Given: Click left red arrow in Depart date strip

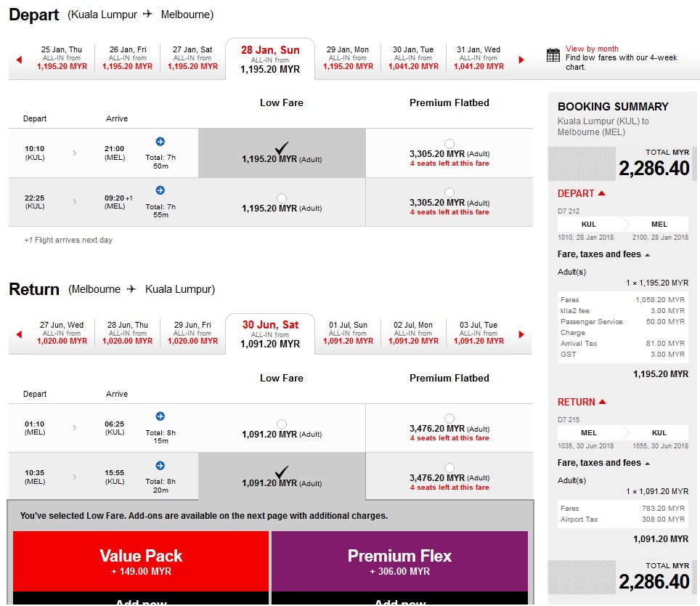Looking at the screenshot, I should 19,60.
